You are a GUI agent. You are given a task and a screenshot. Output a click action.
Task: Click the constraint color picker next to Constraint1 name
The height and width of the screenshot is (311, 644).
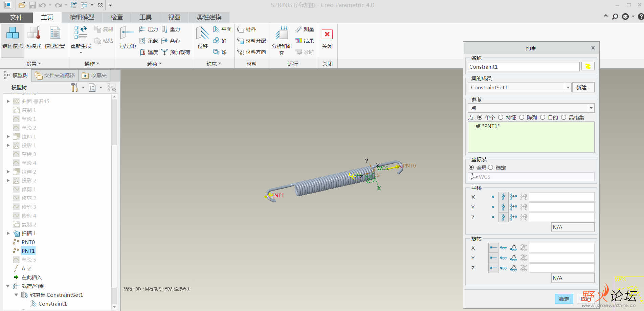(x=588, y=66)
